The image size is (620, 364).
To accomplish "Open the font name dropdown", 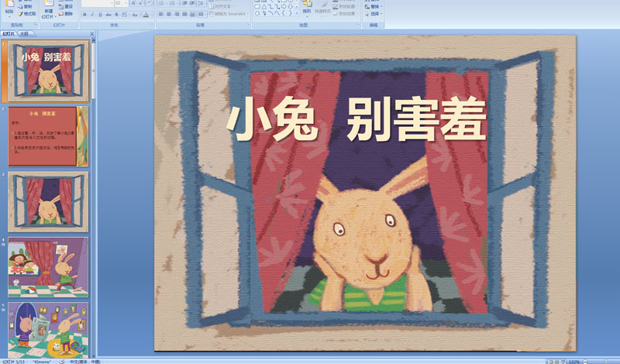I will pos(112,3).
